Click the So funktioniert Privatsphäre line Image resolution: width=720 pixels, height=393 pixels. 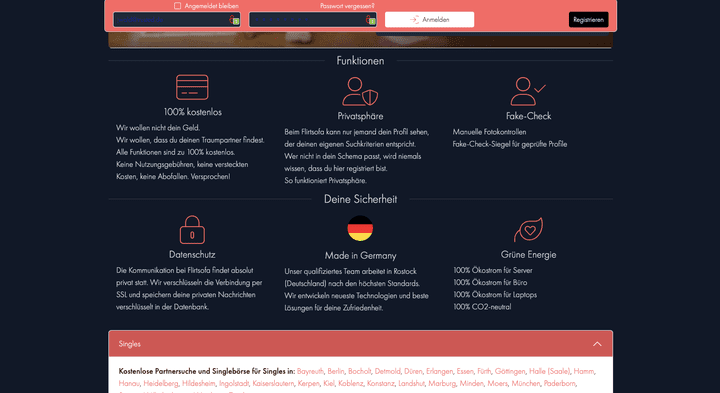coord(325,181)
